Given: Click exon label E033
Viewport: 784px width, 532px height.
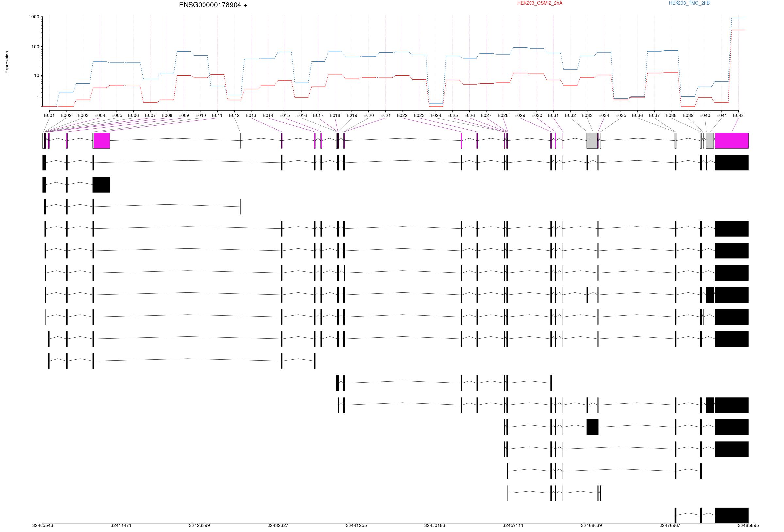Looking at the screenshot, I should tap(587, 115).
